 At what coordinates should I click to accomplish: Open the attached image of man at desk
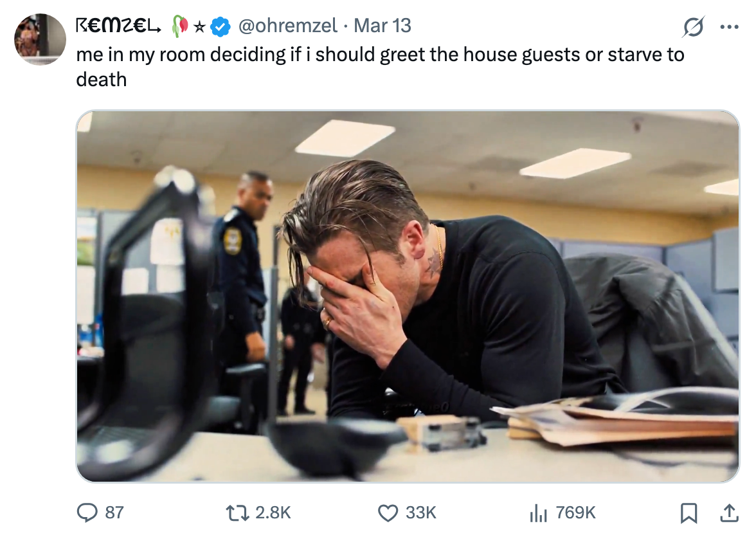pos(408,296)
